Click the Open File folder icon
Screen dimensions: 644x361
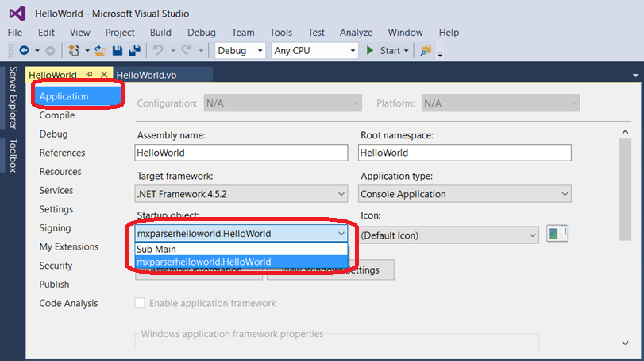(x=100, y=51)
